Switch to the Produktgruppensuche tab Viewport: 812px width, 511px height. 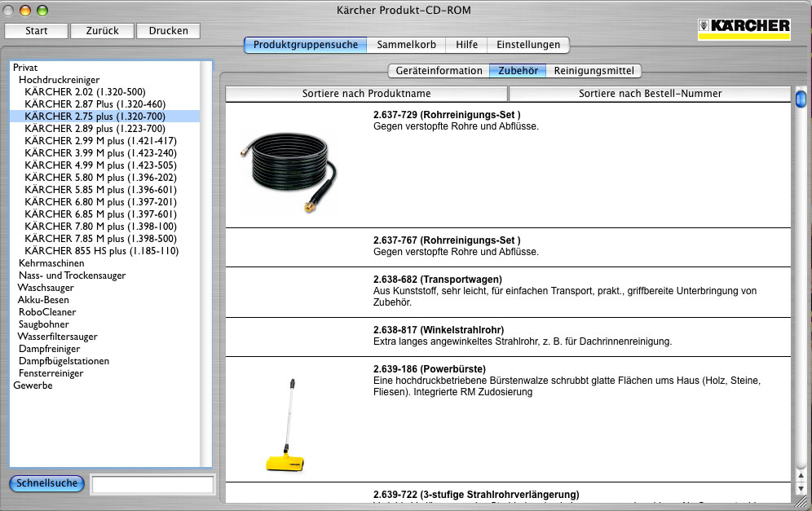(306, 45)
